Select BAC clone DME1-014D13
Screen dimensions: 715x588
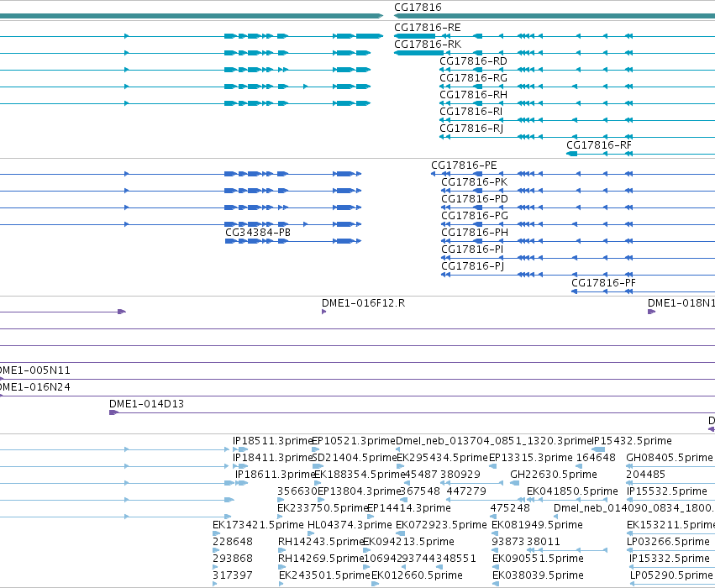(146, 404)
